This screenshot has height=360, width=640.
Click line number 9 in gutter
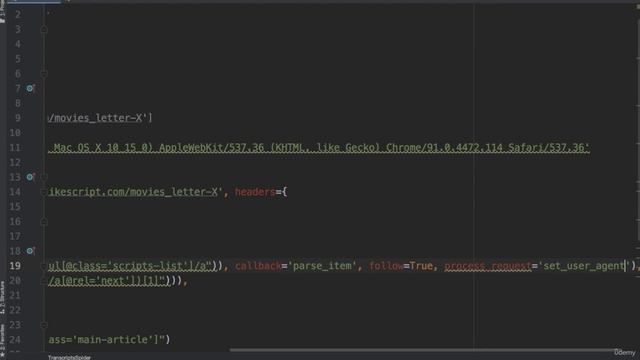18,118
